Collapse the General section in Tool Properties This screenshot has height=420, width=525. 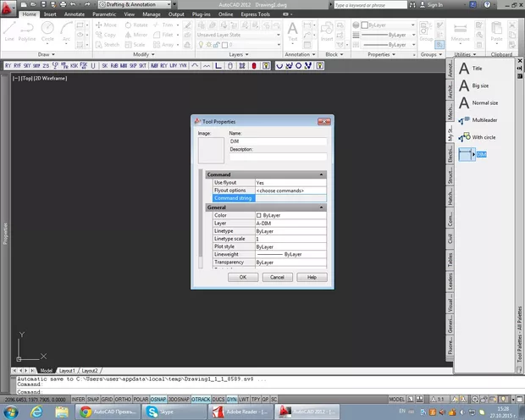pos(322,207)
